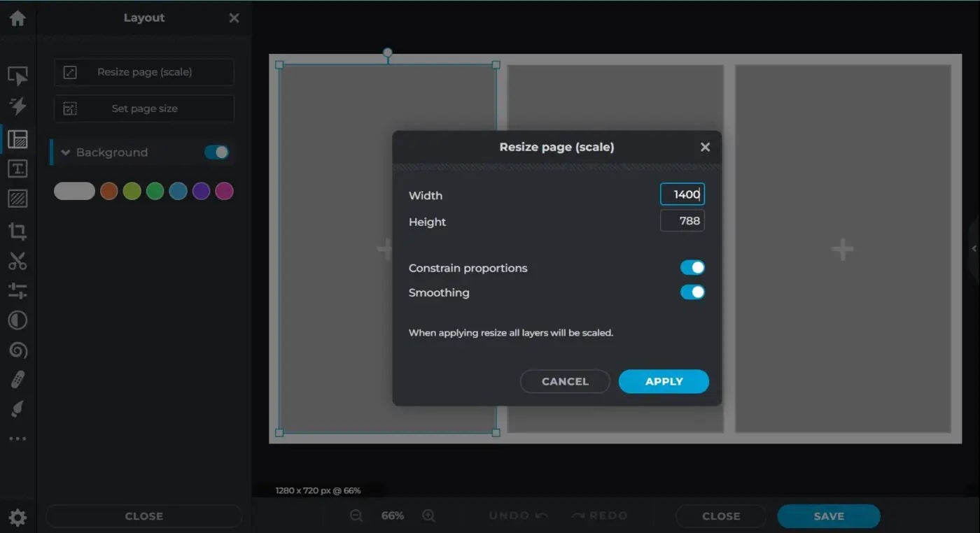Screen dimensions: 980x533
Task: Open the Adjust sliders tool
Action: click(x=17, y=291)
